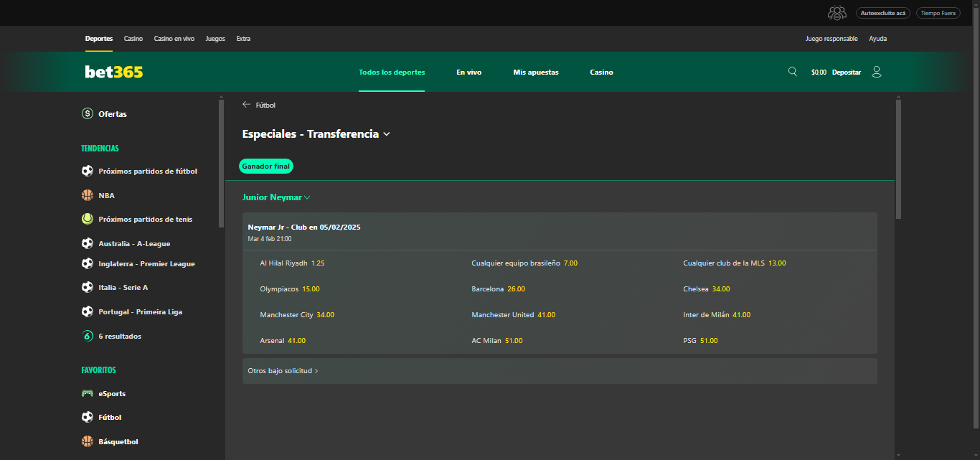980x460 pixels.
Task: Collapse the Junior Neymar section
Action: click(x=276, y=197)
